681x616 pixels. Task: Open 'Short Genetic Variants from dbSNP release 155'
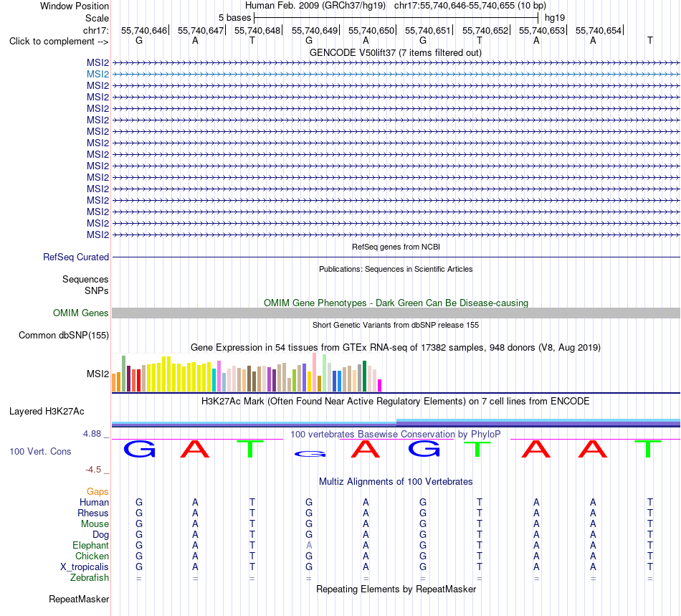click(396, 325)
